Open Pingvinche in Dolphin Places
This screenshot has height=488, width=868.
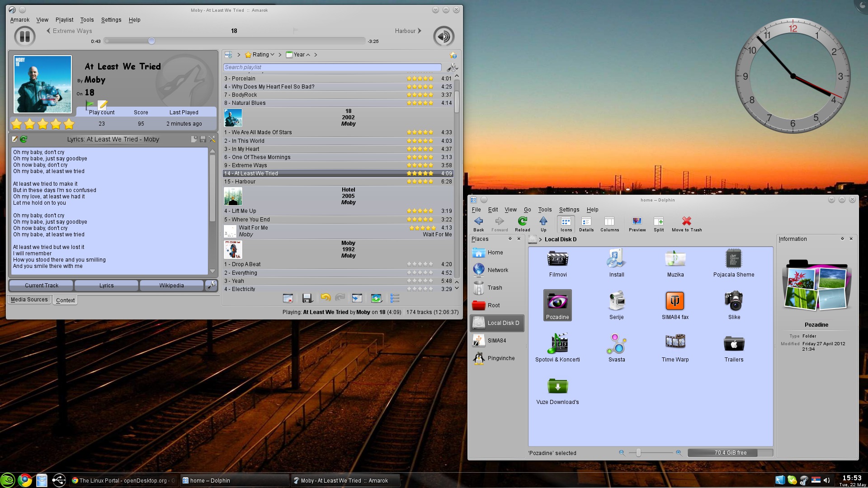point(497,358)
